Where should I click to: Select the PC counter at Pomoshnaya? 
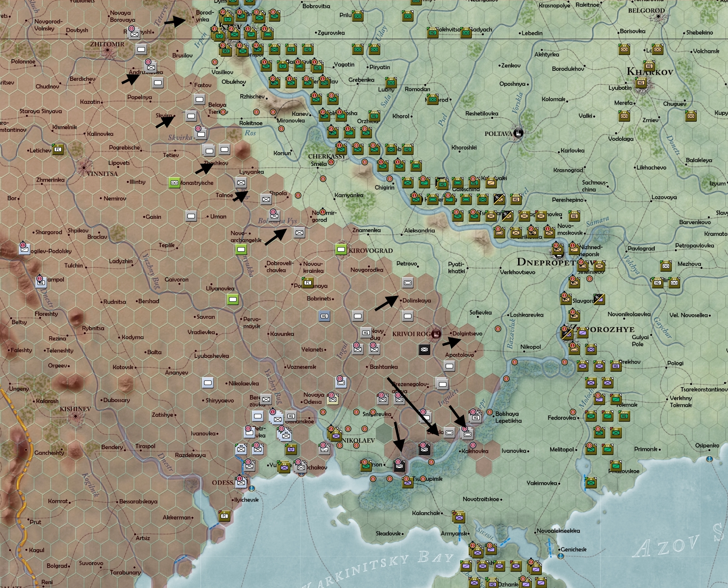tap(308, 283)
